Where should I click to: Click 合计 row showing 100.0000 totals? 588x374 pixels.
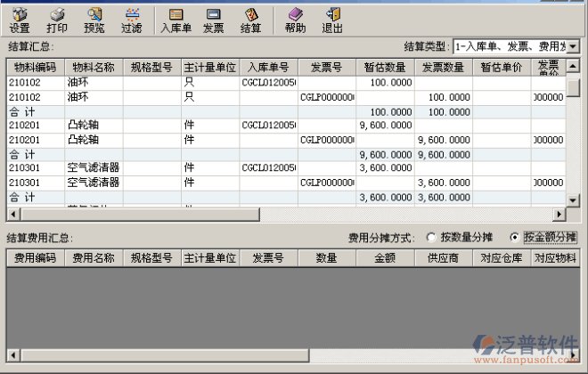(x=286, y=112)
